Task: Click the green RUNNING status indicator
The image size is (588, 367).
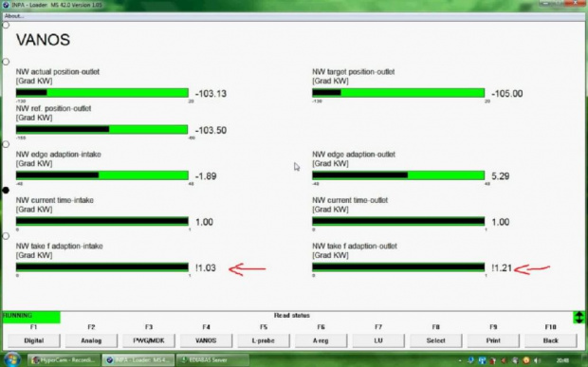Action: 31,317
